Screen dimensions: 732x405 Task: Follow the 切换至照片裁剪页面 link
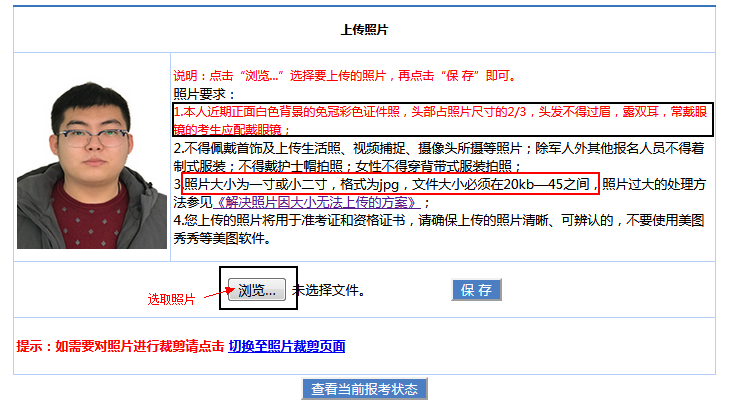pyautogui.click(x=287, y=346)
